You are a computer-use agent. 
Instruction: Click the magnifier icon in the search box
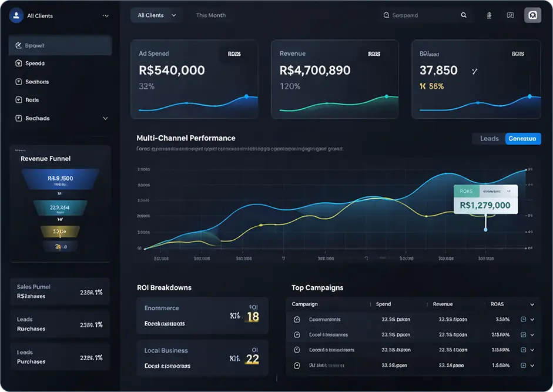[x=464, y=15]
